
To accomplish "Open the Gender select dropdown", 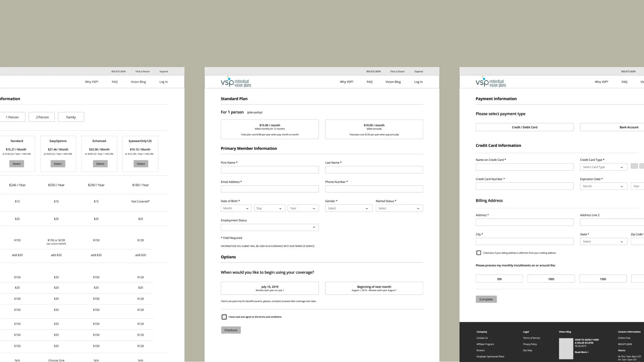I will point(348,208).
